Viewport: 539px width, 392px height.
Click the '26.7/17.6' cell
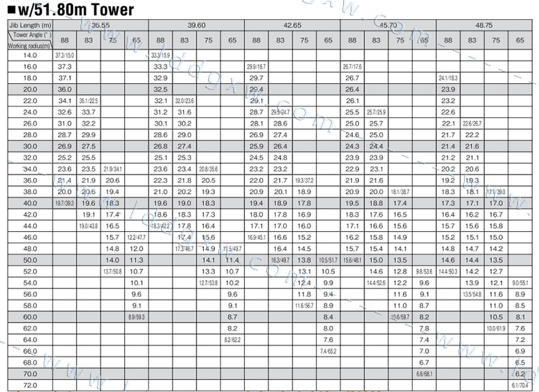coord(352,67)
